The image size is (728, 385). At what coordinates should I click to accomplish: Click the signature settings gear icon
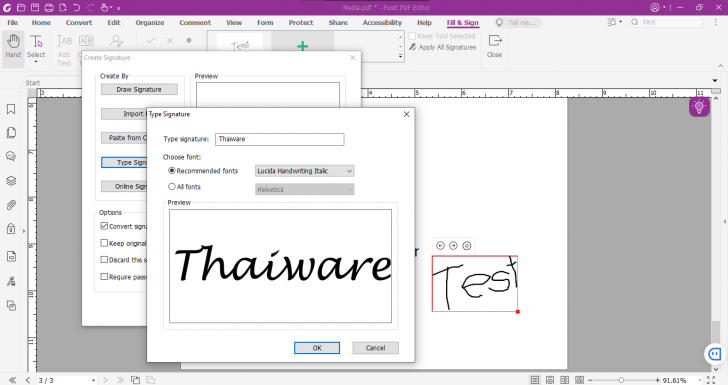(x=467, y=246)
